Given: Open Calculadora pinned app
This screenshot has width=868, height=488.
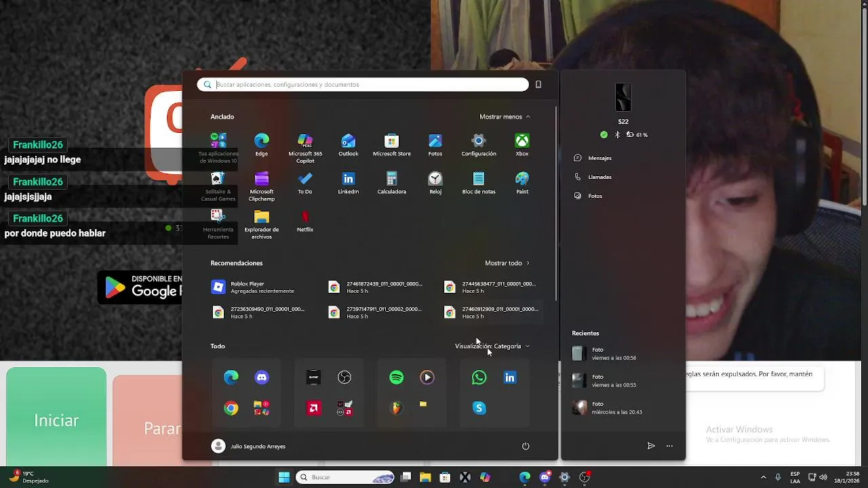Looking at the screenshot, I should click(x=391, y=183).
